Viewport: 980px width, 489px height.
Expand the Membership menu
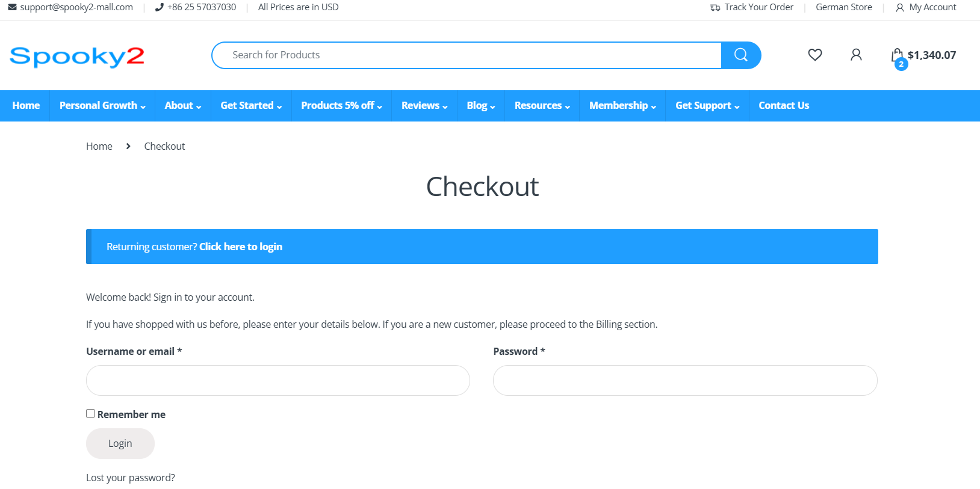[x=622, y=106]
